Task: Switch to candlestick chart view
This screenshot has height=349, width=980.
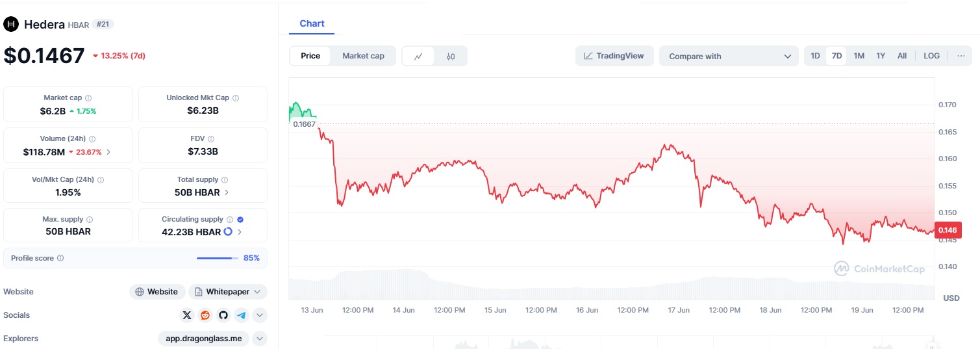Action: pyautogui.click(x=451, y=56)
